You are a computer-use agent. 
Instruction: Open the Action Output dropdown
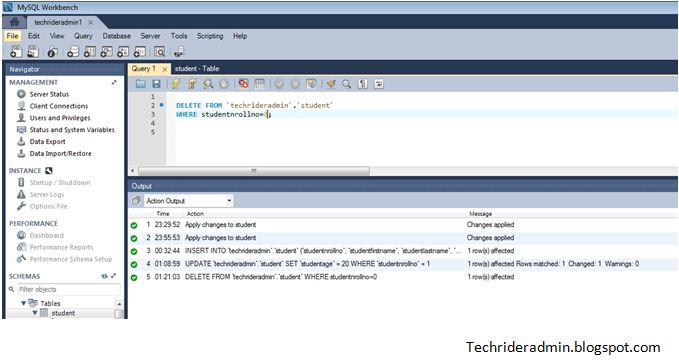coord(188,201)
